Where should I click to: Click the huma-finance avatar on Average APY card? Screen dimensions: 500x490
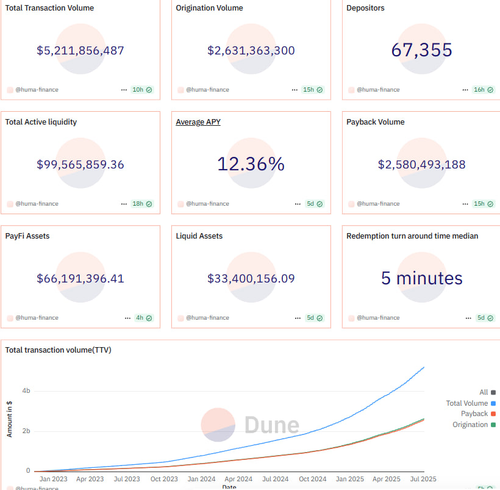[x=181, y=204]
